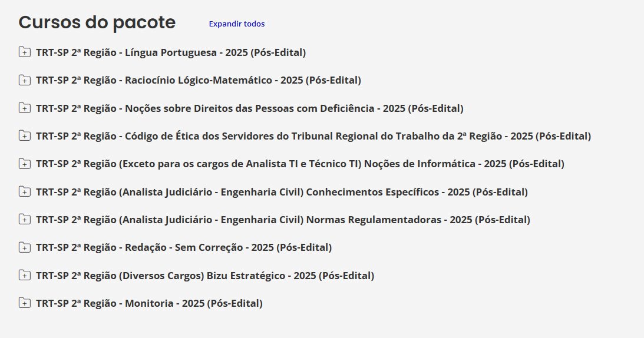Viewport: 644px width, 338px height.
Task: Open the Língua Portuguesa course title
Action: [171, 52]
